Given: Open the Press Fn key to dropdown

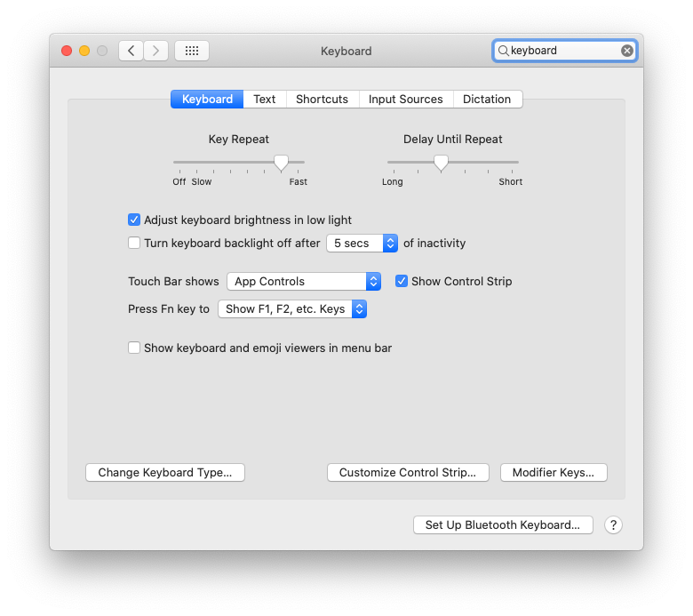Looking at the screenshot, I should 292,309.
